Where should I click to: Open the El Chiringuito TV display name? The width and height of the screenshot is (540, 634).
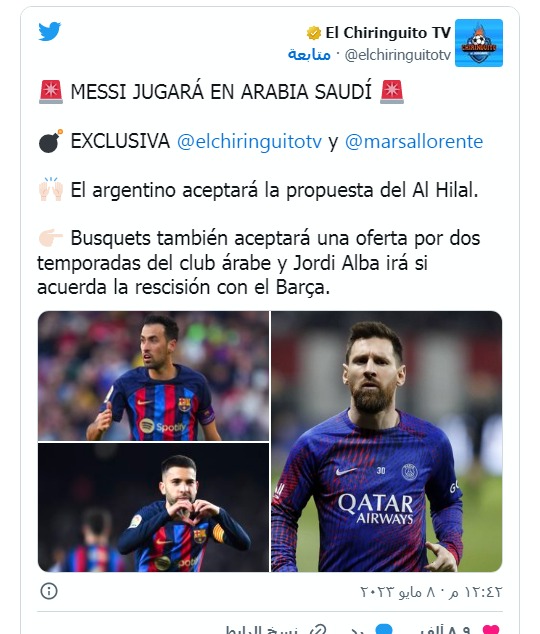(x=388, y=33)
